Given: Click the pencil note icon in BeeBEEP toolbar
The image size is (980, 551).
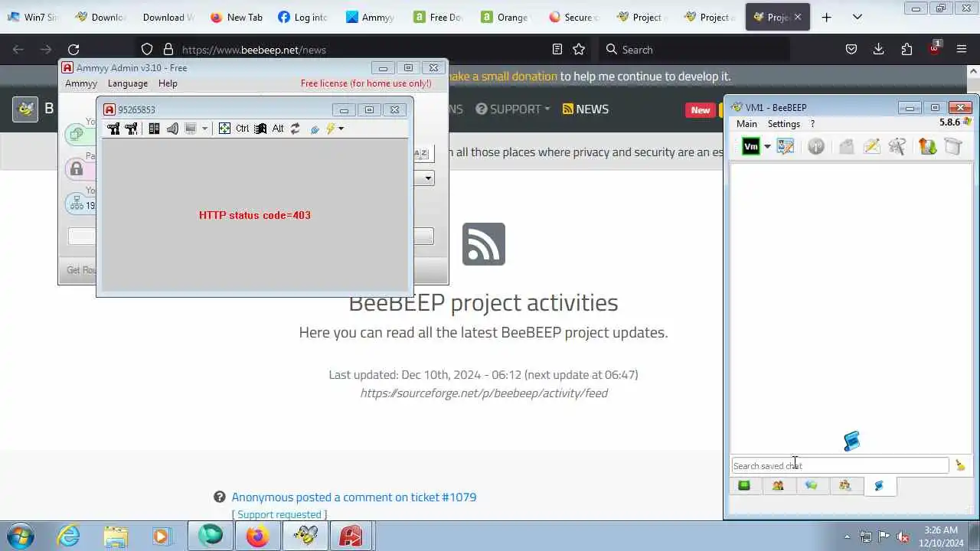Looking at the screenshot, I should pos(871,146).
